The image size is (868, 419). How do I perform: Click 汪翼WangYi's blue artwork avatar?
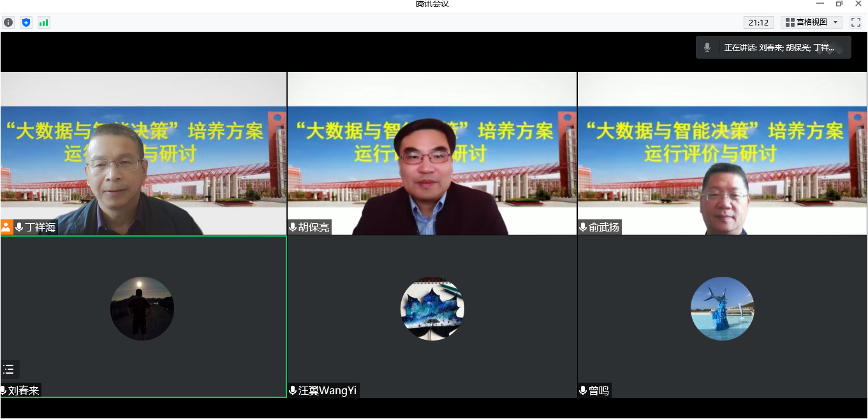pos(432,309)
